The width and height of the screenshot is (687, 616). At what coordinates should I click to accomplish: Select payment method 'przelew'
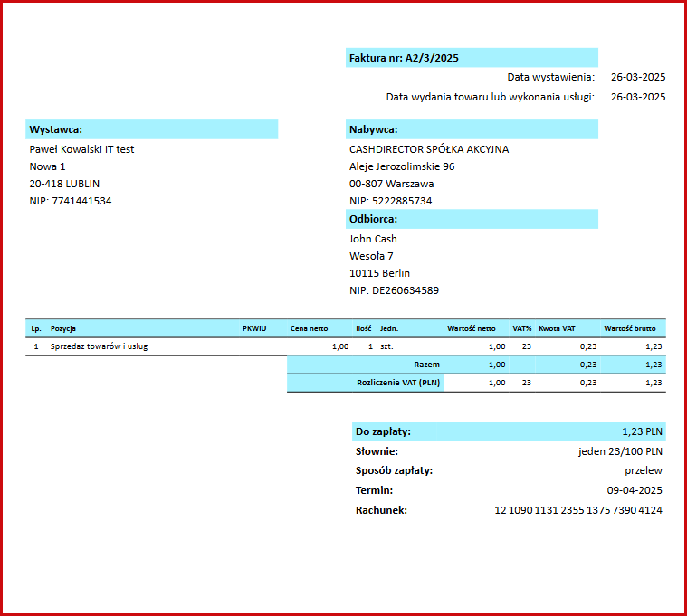644,470
